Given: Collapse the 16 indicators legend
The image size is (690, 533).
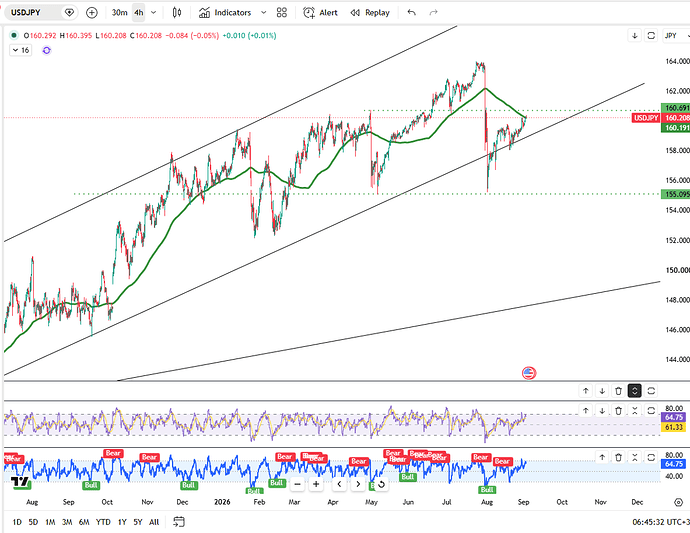Looking at the screenshot, I should [21, 50].
